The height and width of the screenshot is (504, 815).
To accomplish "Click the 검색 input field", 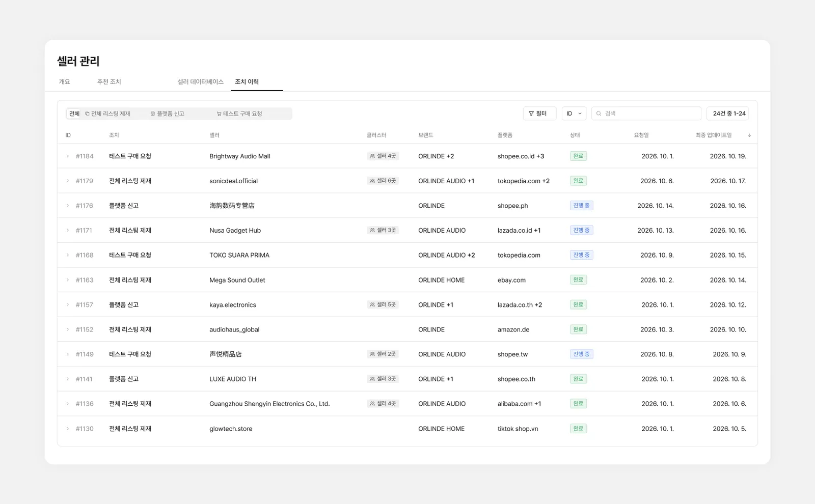I will point(646,114).
